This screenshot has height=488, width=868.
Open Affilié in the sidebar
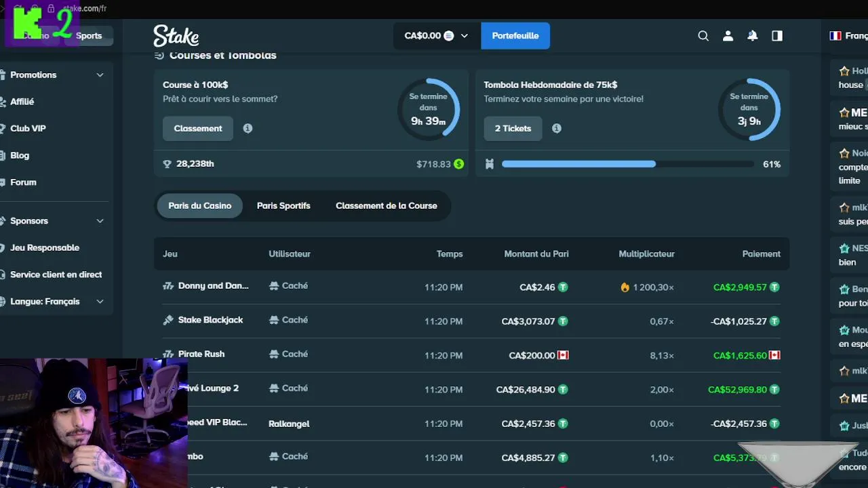(22, 102)
